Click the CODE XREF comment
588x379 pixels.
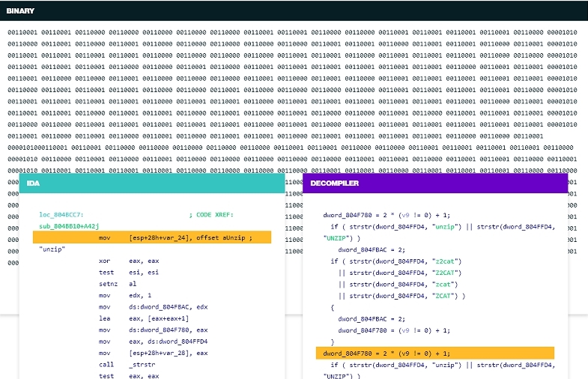pyautogui.click(x=211, y=214)
